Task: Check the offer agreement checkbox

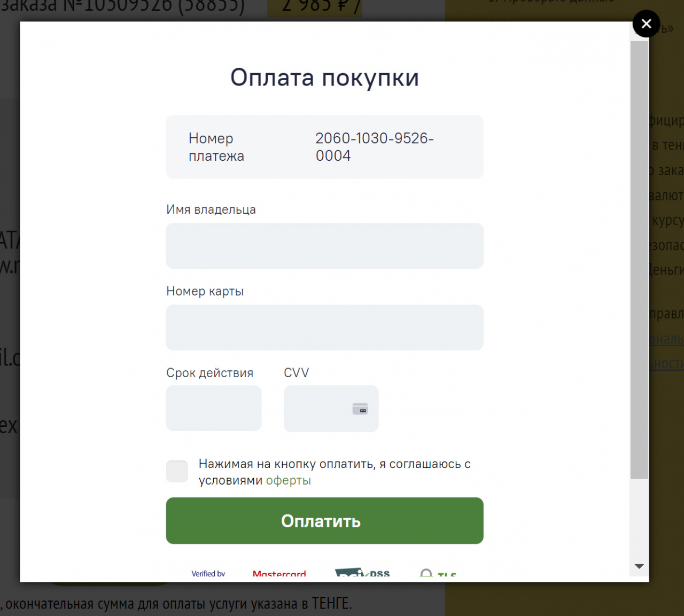Action: (x=177, y=471)
